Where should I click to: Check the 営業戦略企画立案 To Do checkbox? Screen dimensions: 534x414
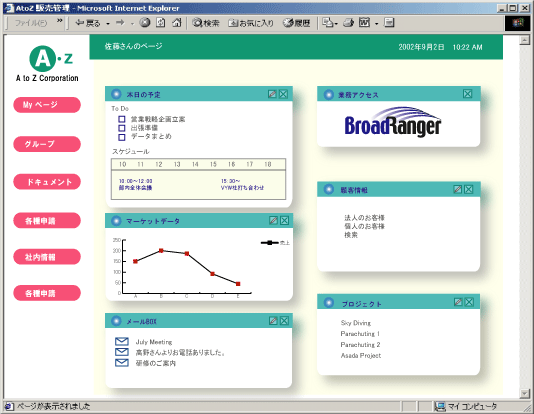tap(122, 119)
